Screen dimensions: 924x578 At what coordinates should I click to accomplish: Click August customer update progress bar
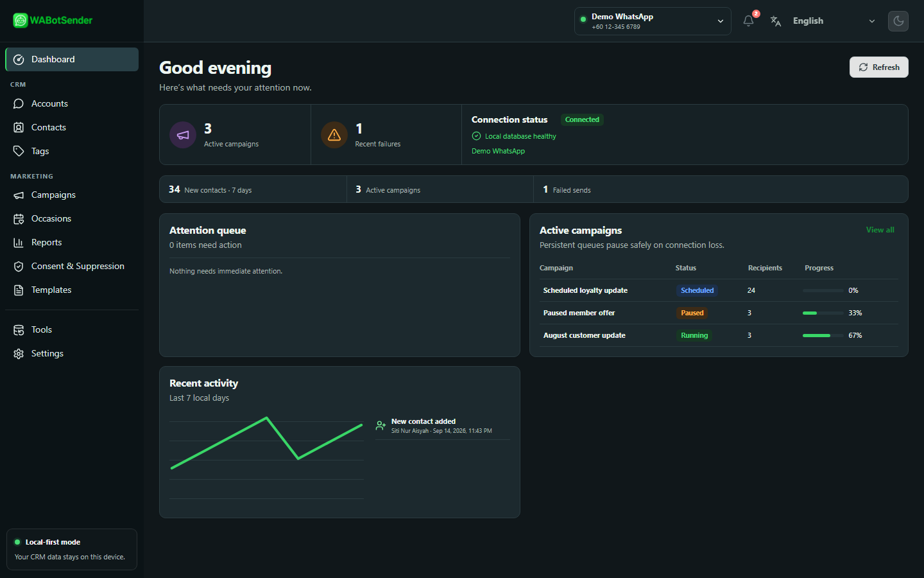point(823,335)
